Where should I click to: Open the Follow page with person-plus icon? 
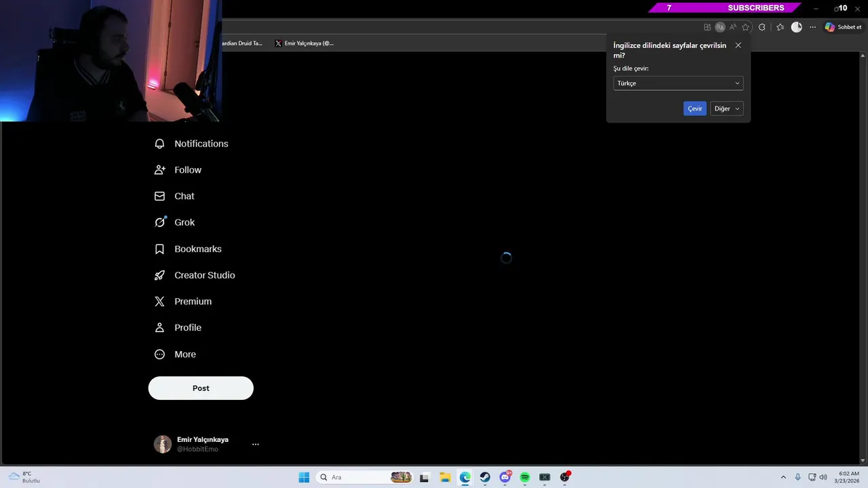tap(178, 170)
